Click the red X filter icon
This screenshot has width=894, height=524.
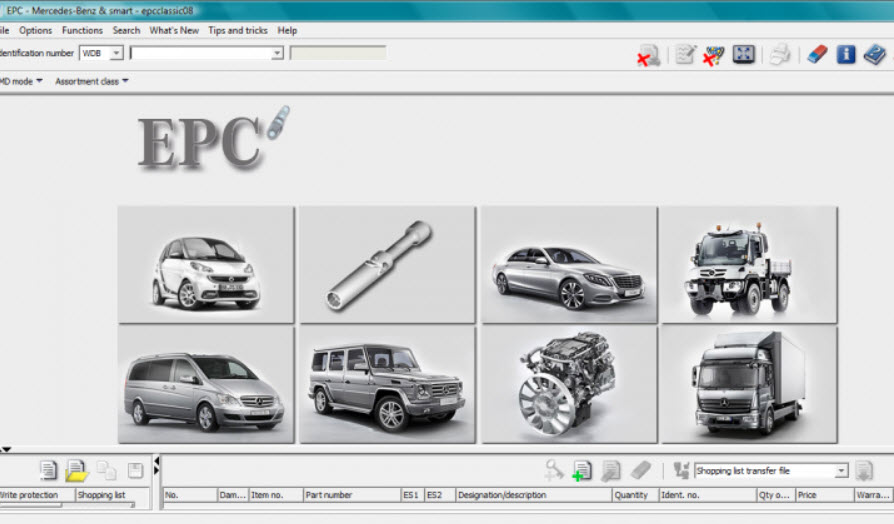pyautogui.click(x=713, y=55)
